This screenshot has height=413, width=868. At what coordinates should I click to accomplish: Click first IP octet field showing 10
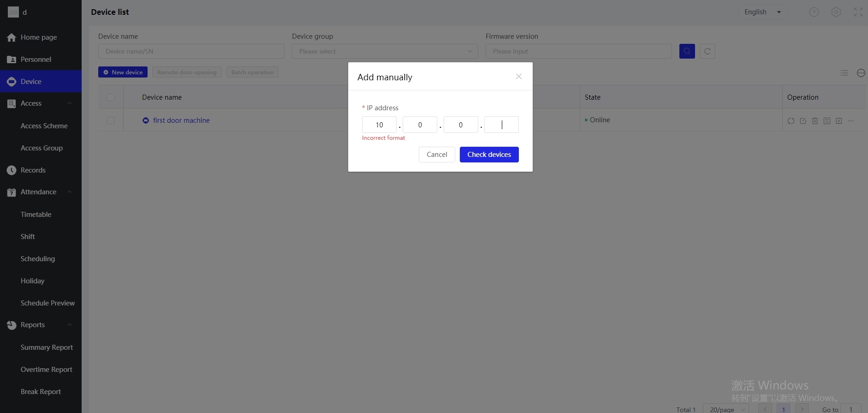coord(379,125)
